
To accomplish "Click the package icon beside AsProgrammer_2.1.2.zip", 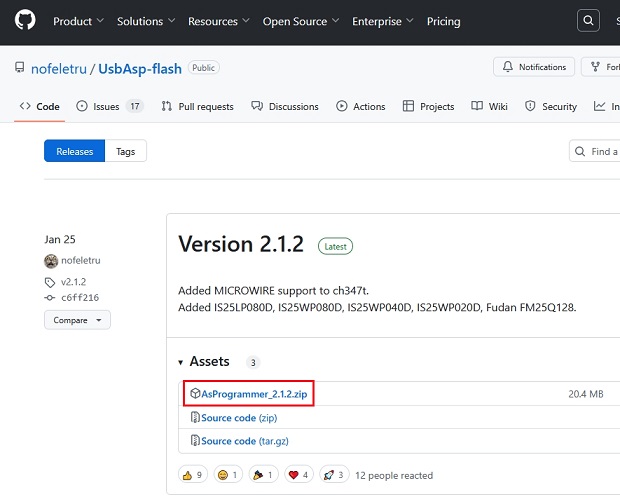I will (195, 393).
